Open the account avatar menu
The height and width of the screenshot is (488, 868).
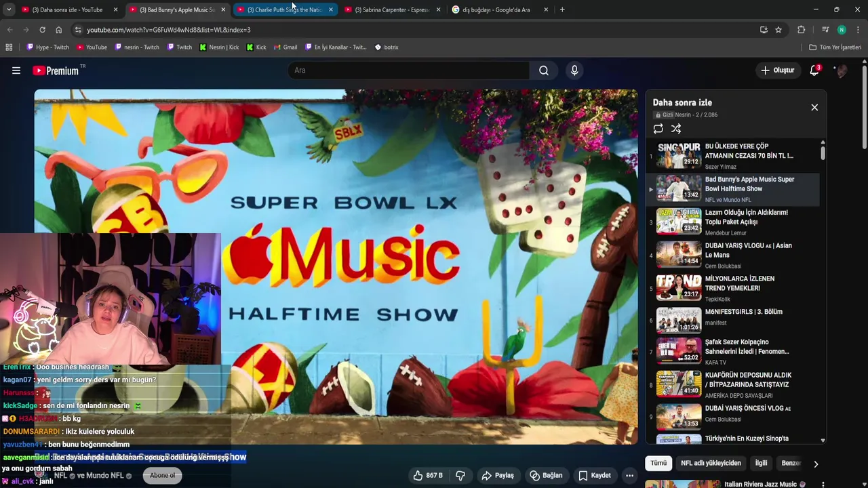click(841, 70)
